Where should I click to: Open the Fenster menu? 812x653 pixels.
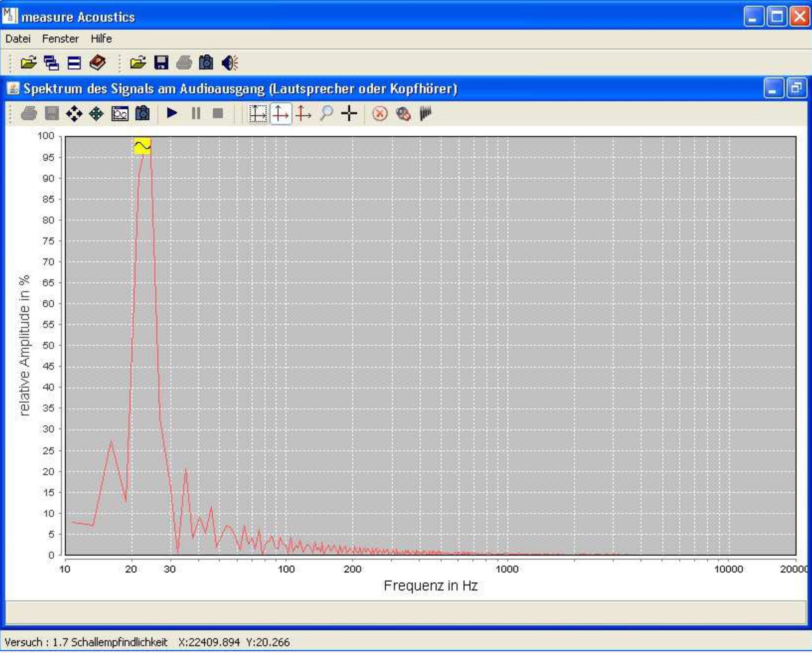[x=60, y=39]
